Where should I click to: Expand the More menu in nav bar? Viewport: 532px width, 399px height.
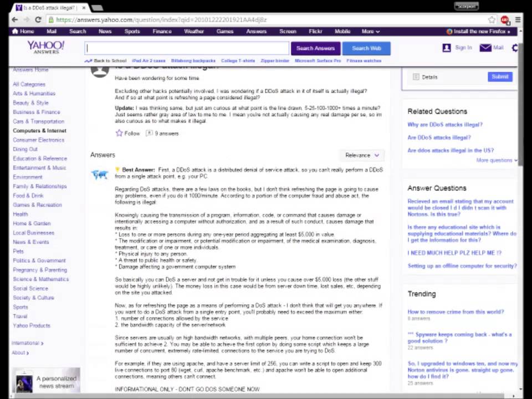click(370, 31)
